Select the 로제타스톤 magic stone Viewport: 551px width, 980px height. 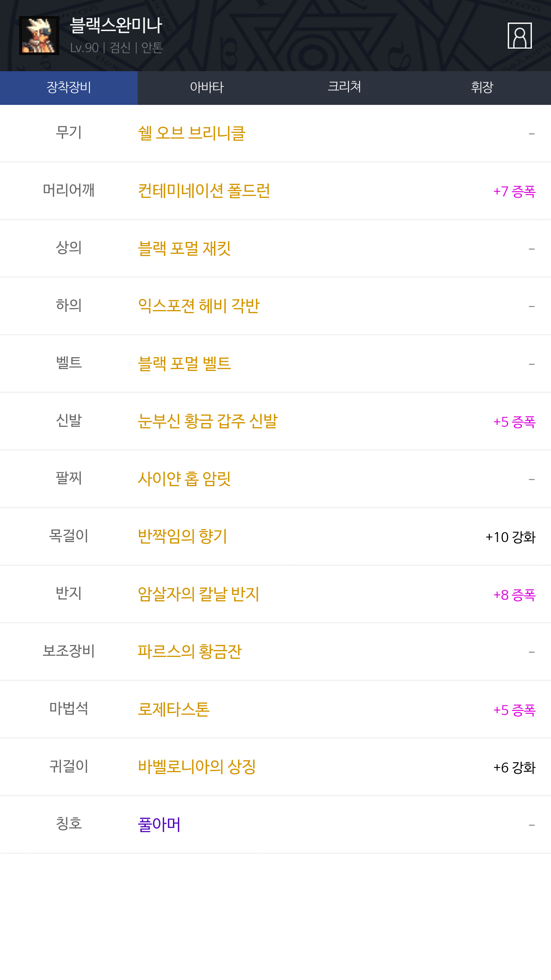(x=173, y=709)
